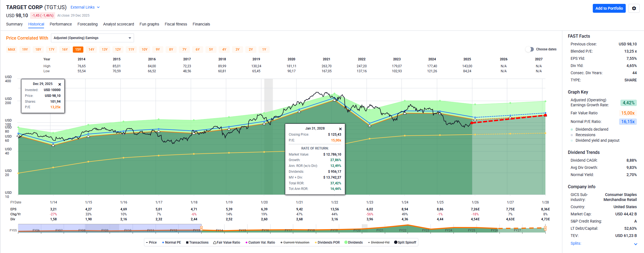Screen dimensions: 644x253
Task: Click the red endpoint on dashed forecast line
Action: 545,115
